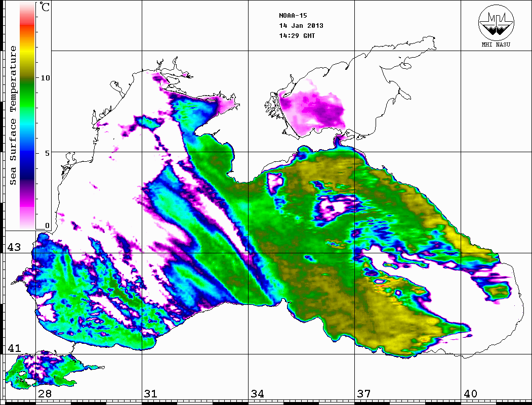Viewport: 532px width, 405px height.
Task: Click the temperature color scale bar
Action: [x=27, y=115]
